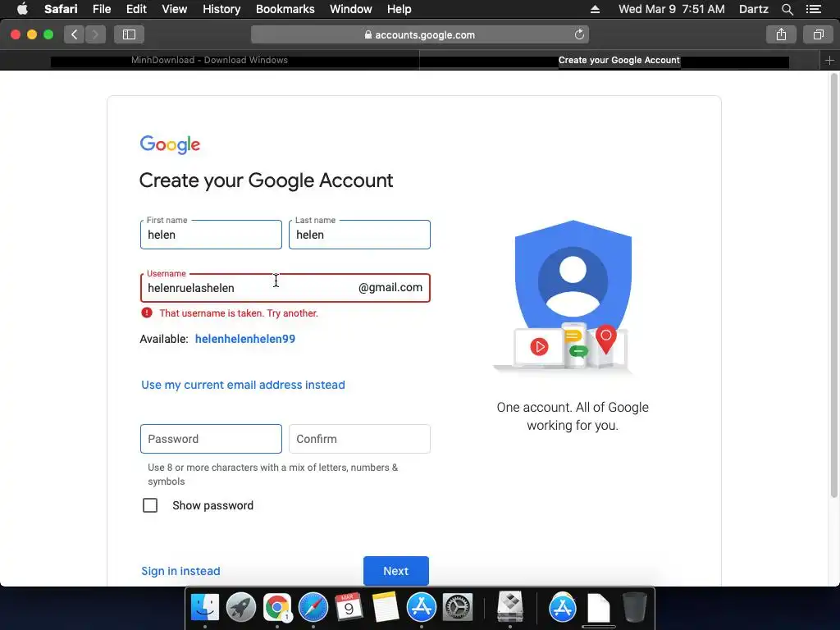Open the Safari menu

pos(61,9)
